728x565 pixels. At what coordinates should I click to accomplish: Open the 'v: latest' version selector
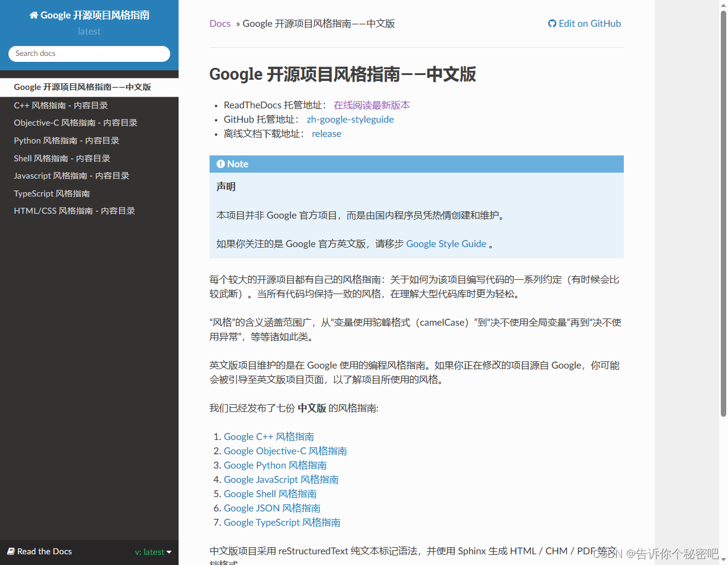(x=153, y=551)
